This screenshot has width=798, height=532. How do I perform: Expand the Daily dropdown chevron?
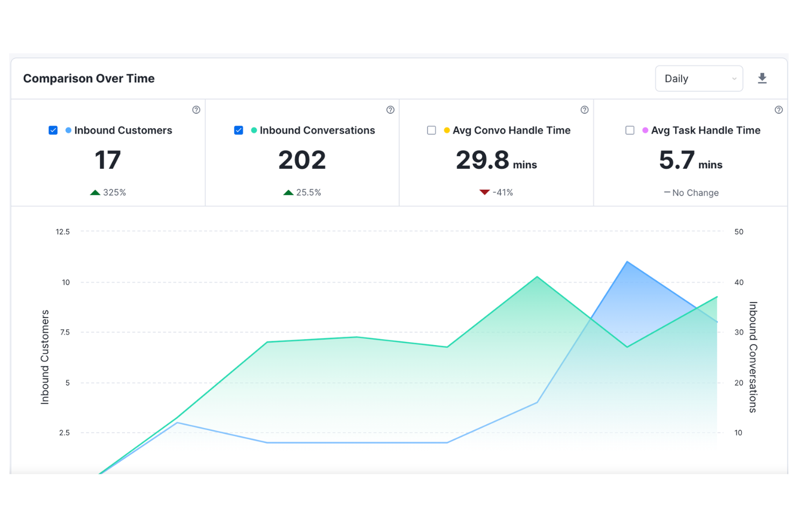pos(734,78)
